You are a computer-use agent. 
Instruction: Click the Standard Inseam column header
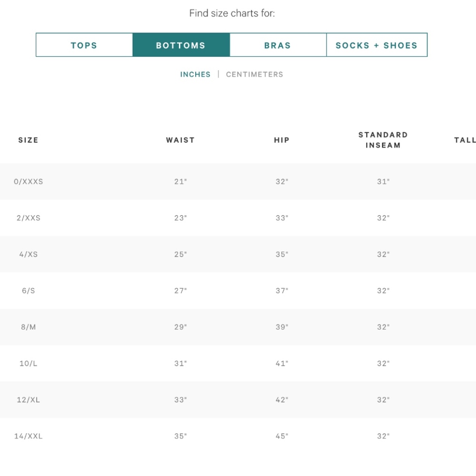pyautogui.click(x=383, y=140)
